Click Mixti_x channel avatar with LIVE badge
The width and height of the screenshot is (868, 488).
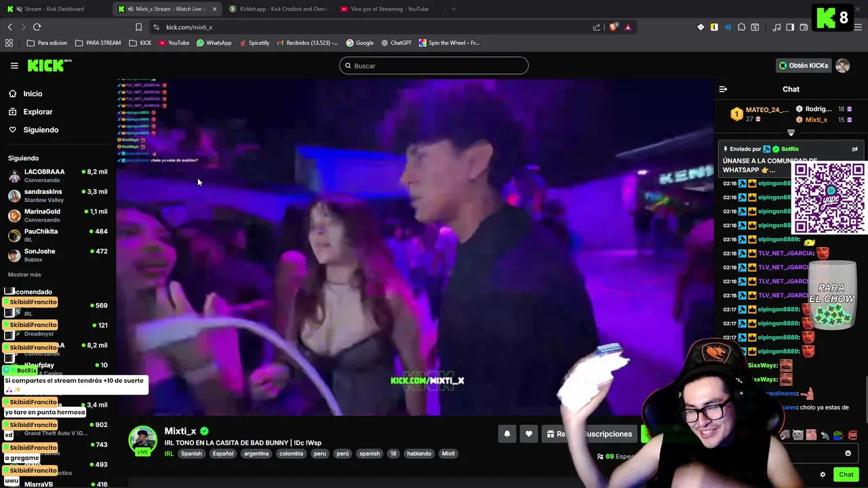[x=143, y=441]
